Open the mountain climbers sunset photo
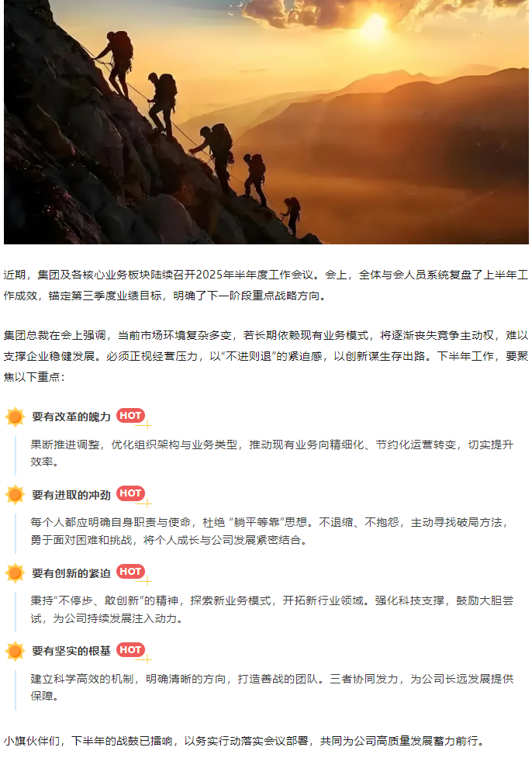The width and height of the screenshot is (532, 768). pos(266,122)
